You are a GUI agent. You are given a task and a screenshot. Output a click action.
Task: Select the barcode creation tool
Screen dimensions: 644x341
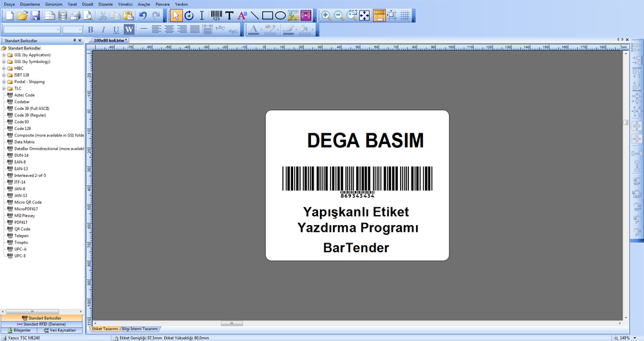click(x=216, y=16)
